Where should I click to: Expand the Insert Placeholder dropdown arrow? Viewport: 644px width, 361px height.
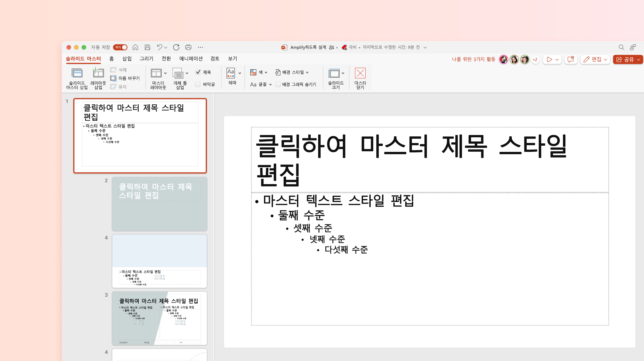pos(187,73)
